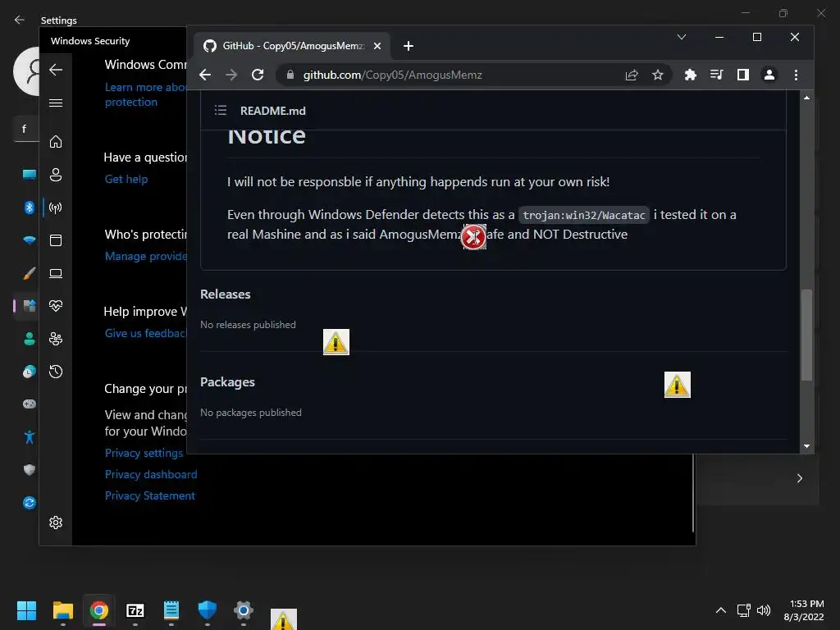Screen dimensions: 840x630
Task: Open Windows Security settings gear
Action: pos(56,523)
